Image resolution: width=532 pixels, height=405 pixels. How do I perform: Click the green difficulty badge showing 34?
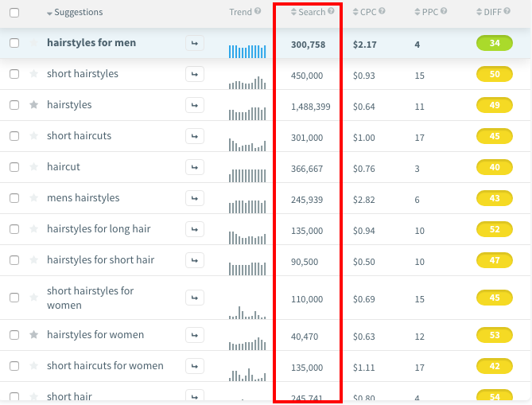tap(494, 43)
